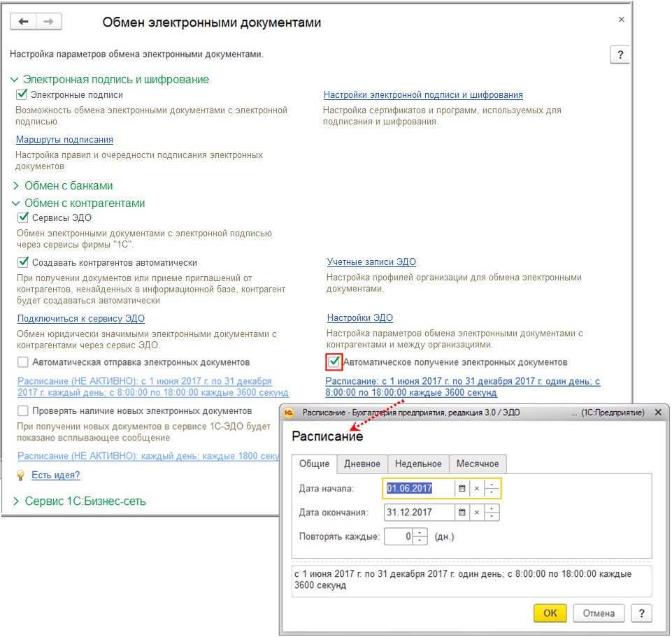
Task: Enable Автоматическая отправка электронных документов
Action: point(23,362)
